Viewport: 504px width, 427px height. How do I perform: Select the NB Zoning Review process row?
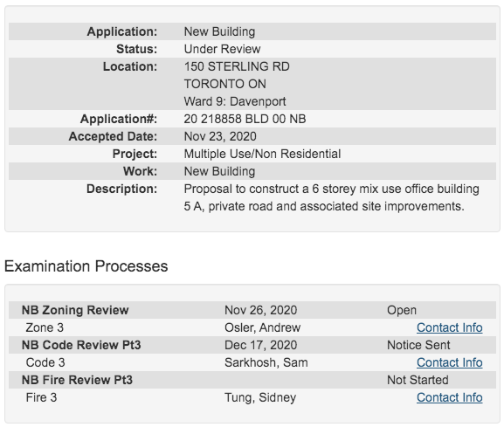click(x=252, y=310)
